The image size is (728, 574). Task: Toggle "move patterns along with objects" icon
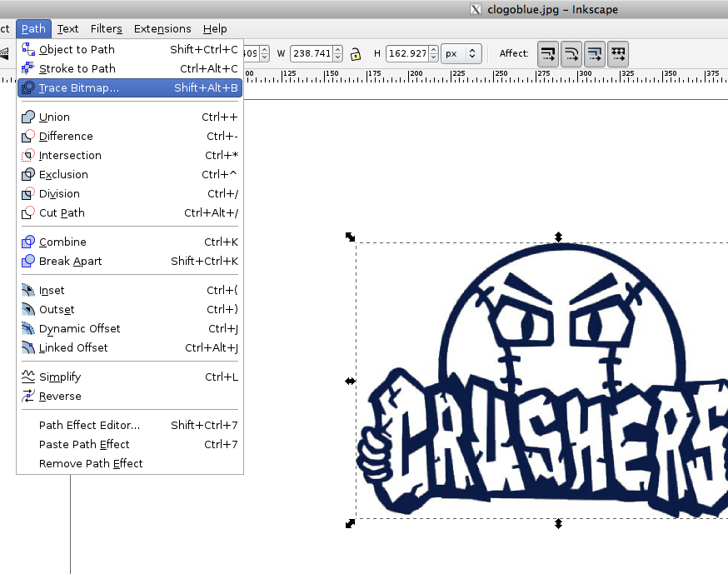pyautogui.click(x=618, y=52)
